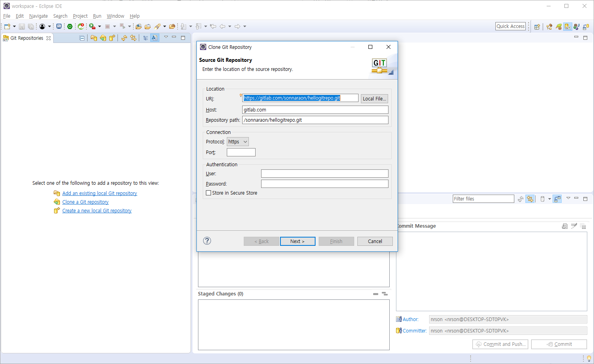Viewport: 594px width, 364px height.
Task: Click the Back navigation arrow in toolbar
Action: pos(222,26)
